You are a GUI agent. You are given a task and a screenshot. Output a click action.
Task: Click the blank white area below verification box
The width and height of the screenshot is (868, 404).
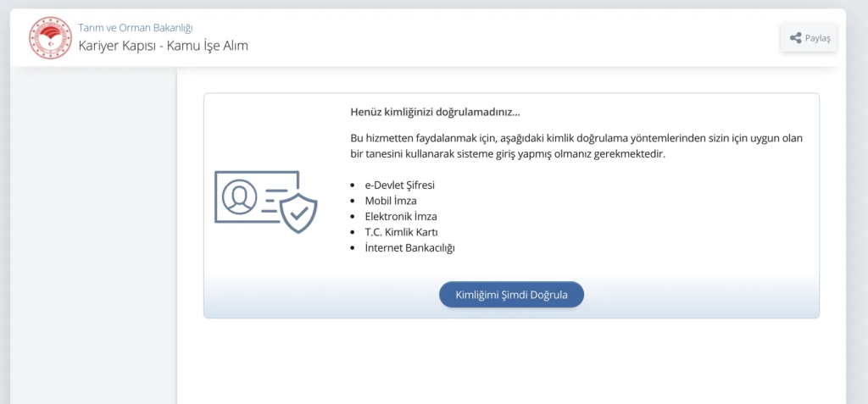[511, 361]
